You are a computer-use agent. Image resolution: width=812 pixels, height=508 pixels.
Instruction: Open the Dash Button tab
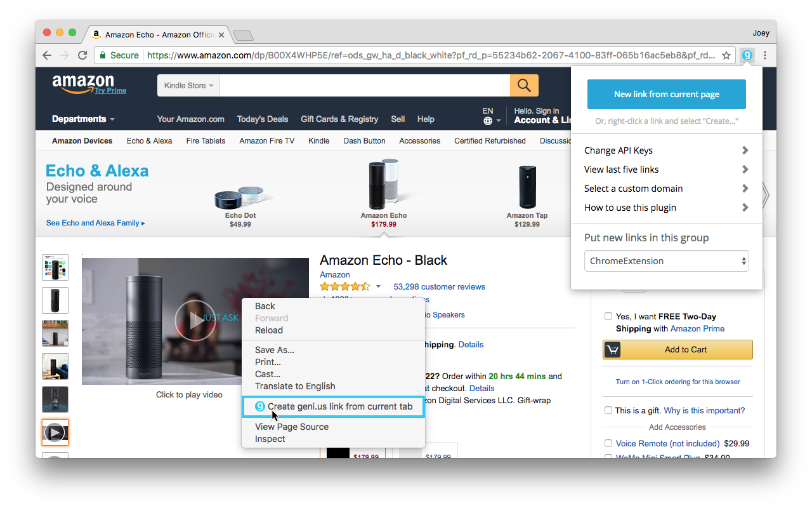[x=364, y=141]
